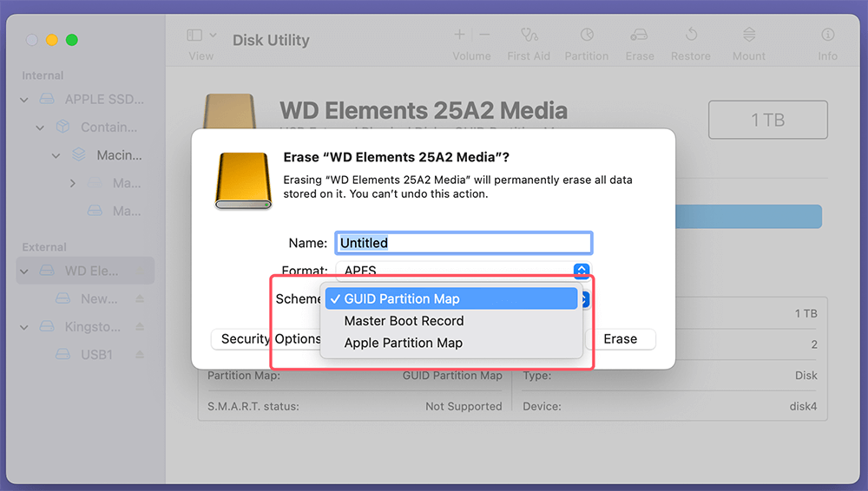Collapse the WD Elements disk chevron

(23, 272)
